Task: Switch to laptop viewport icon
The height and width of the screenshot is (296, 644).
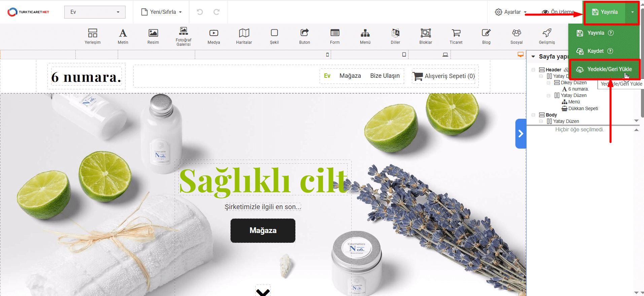Action: point(445,55)
